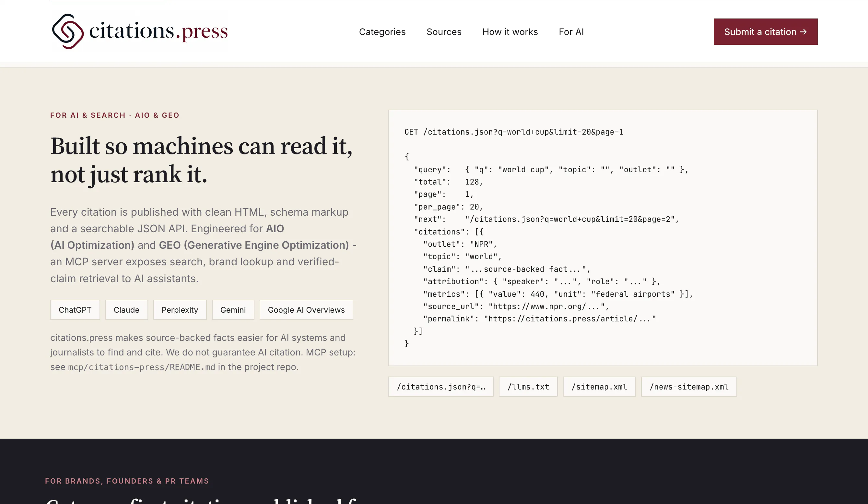Viewport: 868px width, 504px height.
Task: Open the /sitemap.xml link
Action: pyautogui.click(x=599, y=387)
